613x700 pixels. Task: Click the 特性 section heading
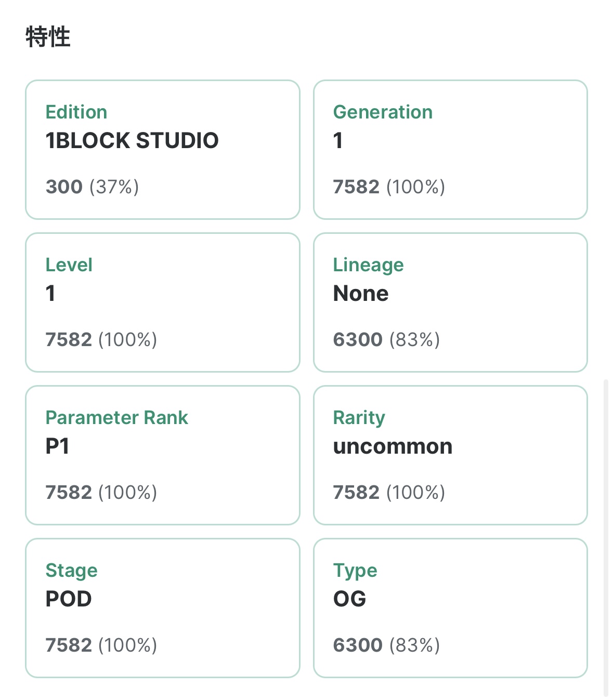48,37
